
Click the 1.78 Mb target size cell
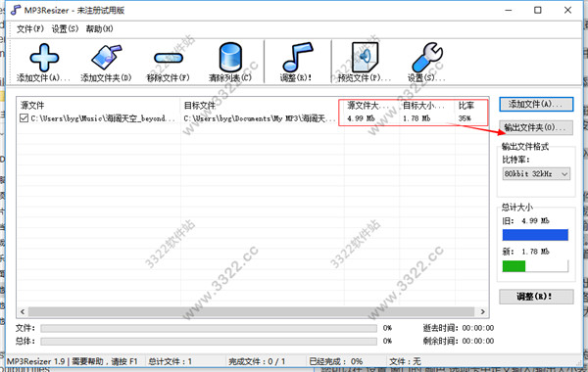click(416, 118)
